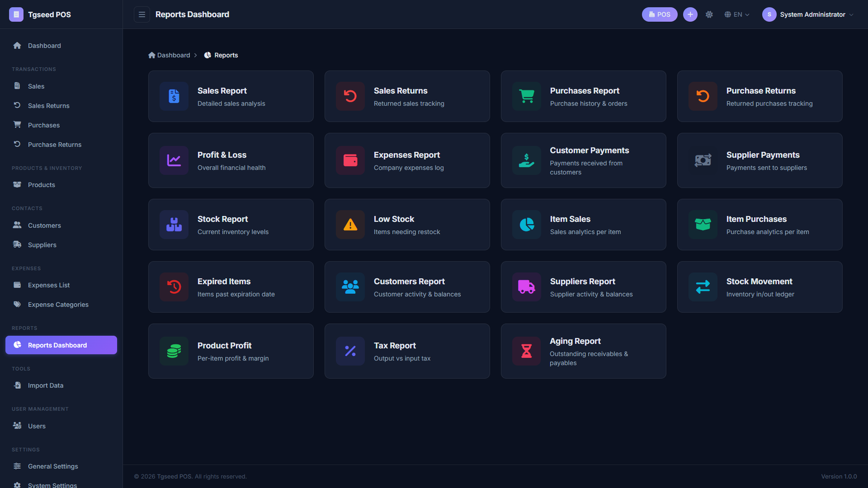The width and height of the screenshot is (868, 488).
Task: Click 'Payments sent to suppliers' description
Action: 767,168
